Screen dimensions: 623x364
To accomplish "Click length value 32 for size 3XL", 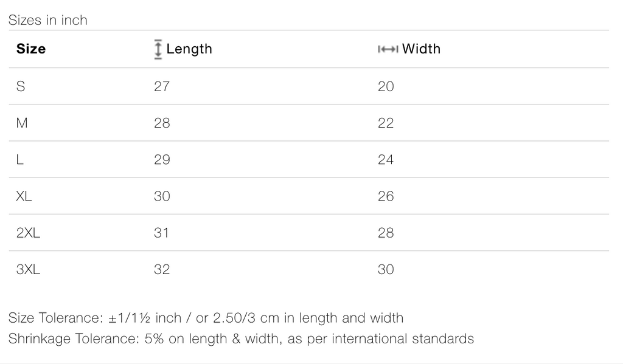I will pos(162,269).
